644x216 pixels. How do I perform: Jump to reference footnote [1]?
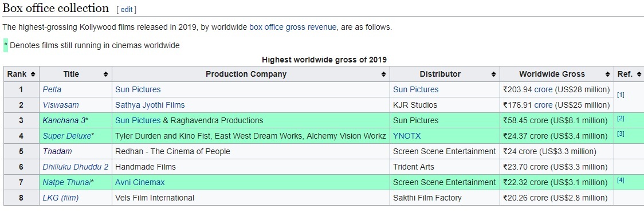[x=621, y=95]
